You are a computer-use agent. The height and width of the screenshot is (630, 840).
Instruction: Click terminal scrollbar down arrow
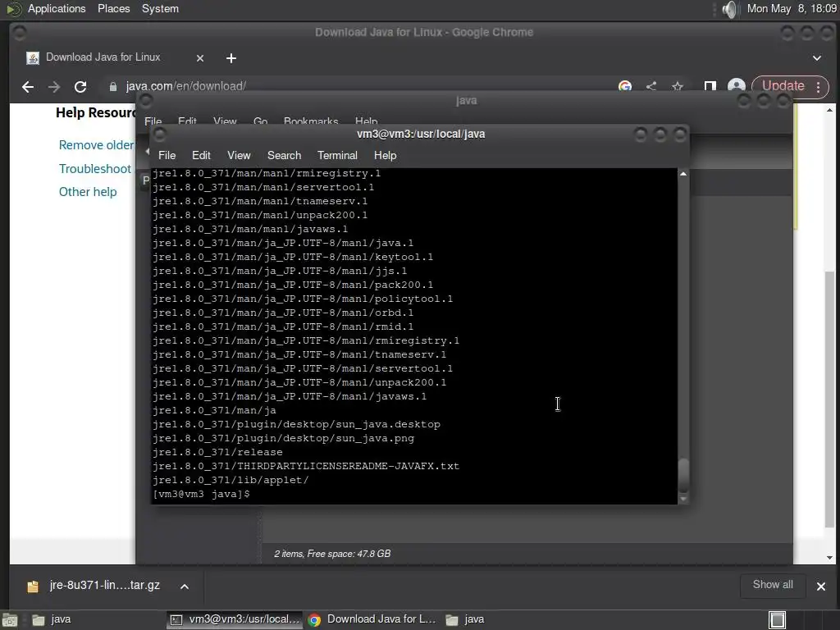pyautogui.click(x=683, y=499)
